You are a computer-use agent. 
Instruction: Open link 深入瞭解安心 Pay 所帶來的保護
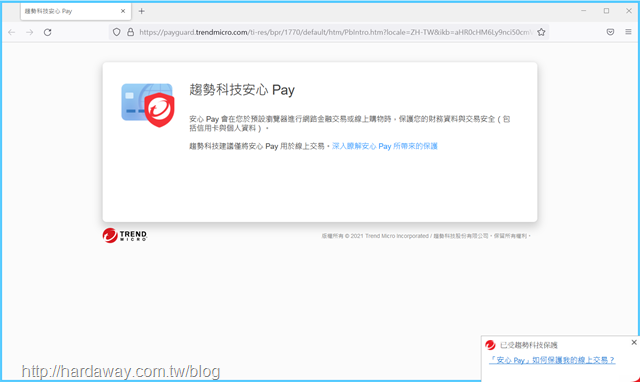click(384, 146)
